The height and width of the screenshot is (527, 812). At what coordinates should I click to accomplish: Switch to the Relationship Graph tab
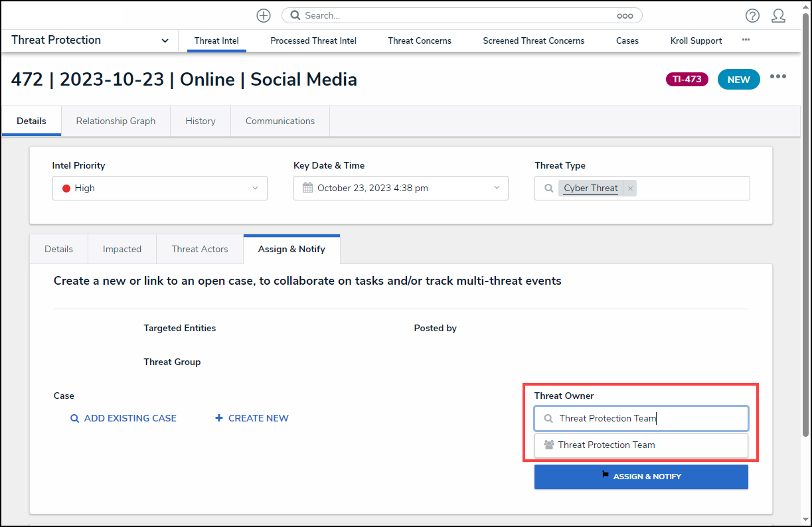coord(116,121)
